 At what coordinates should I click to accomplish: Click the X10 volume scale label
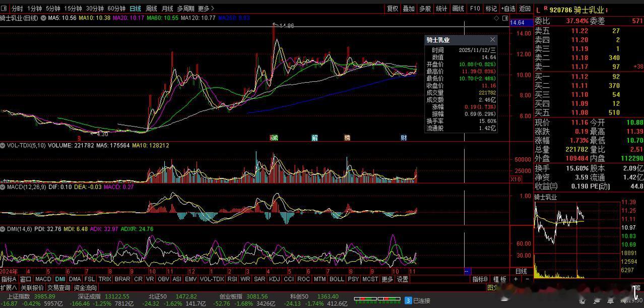516,179
